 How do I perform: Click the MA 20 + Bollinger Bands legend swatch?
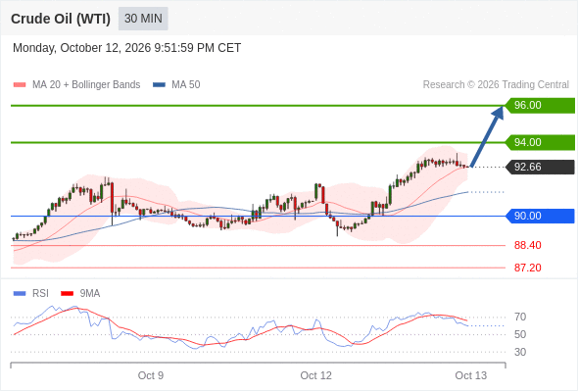click(x=20, y=85)
